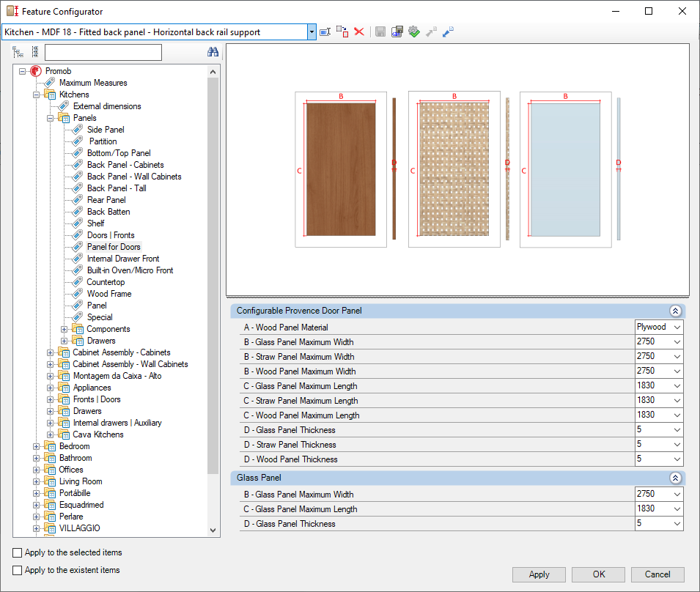
Task: Select Back Panel - Wall Cabinets item
Action: [x=134, y=177]
